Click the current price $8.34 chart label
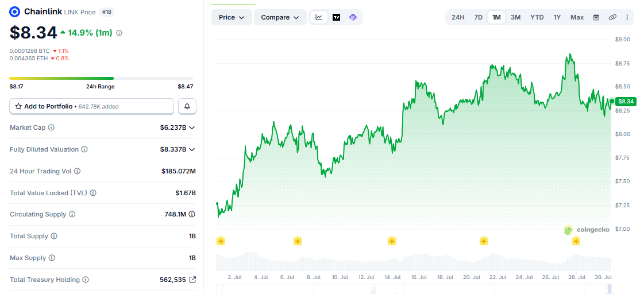The width and height of the screenshot is (644, 294). tap(626, 101)
